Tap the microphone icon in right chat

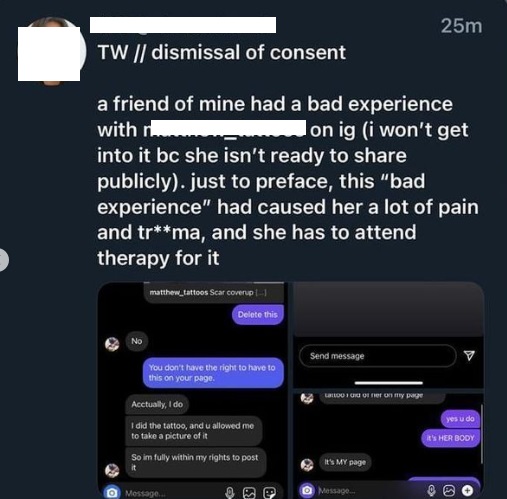tap(431, 490)
